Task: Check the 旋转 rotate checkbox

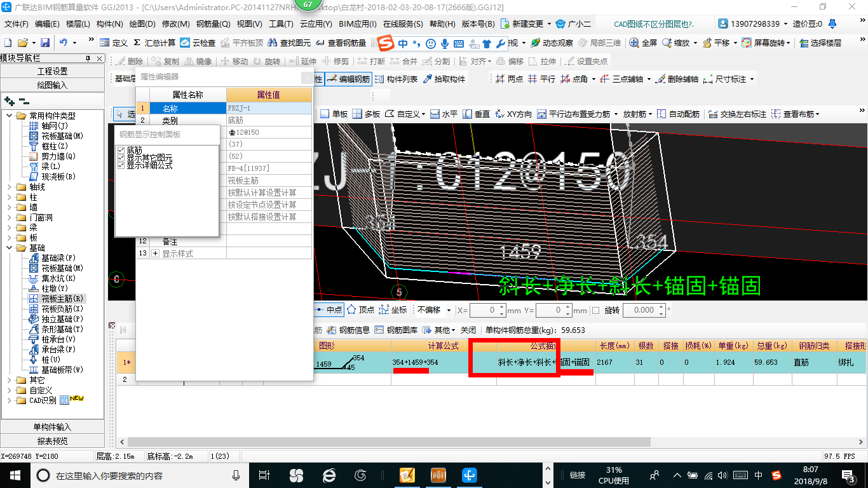Action: (595, 310)
